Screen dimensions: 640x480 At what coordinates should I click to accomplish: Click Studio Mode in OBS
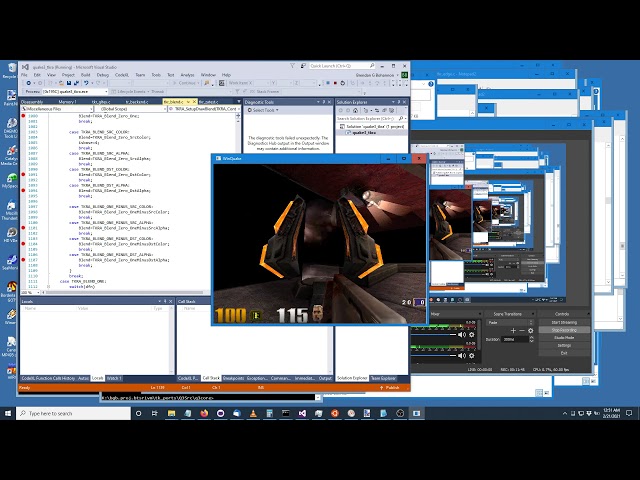pyautogui.click(x=564, y=338)
